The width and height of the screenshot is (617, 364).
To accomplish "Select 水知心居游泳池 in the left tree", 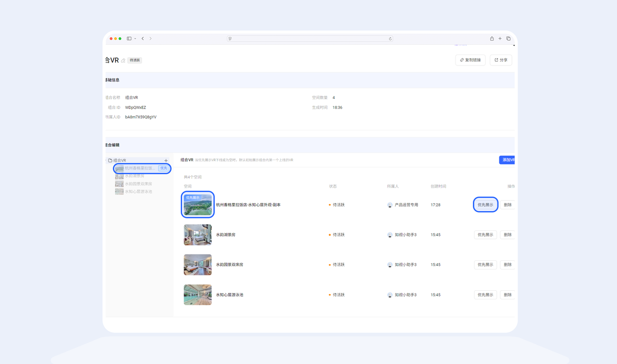I will point(138,191).
